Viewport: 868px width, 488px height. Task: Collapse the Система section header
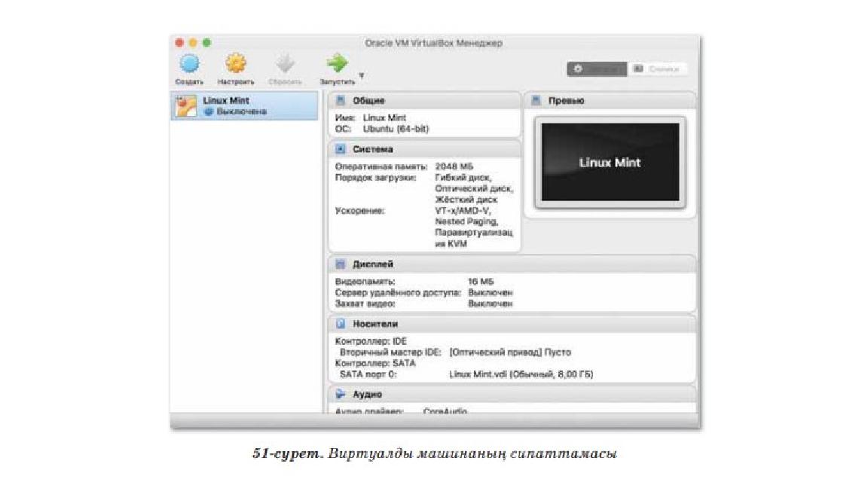pos(425,149)
